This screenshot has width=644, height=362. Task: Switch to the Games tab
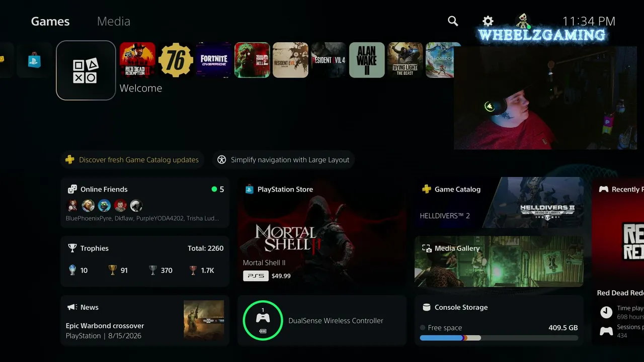tap(50, 21)
